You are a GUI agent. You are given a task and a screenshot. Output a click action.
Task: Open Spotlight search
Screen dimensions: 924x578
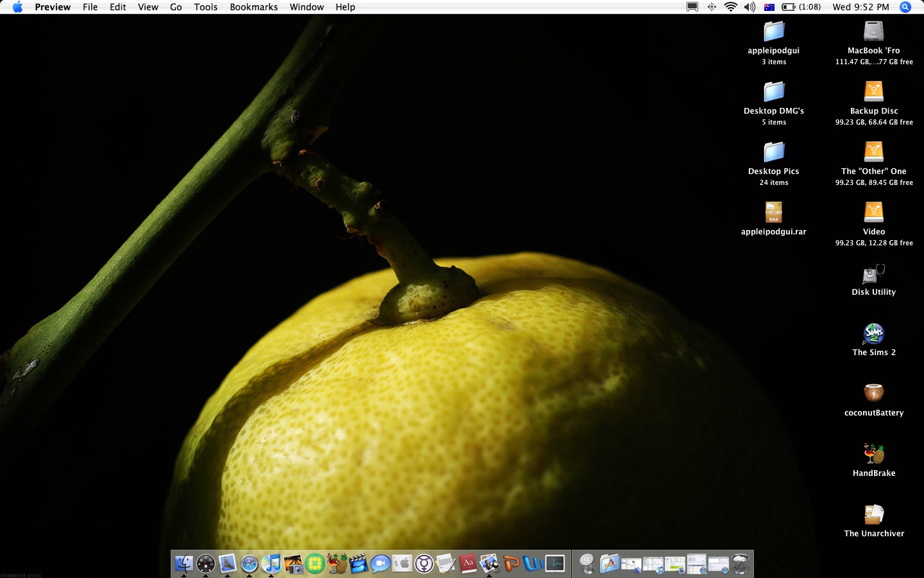(x=905, y=7)
